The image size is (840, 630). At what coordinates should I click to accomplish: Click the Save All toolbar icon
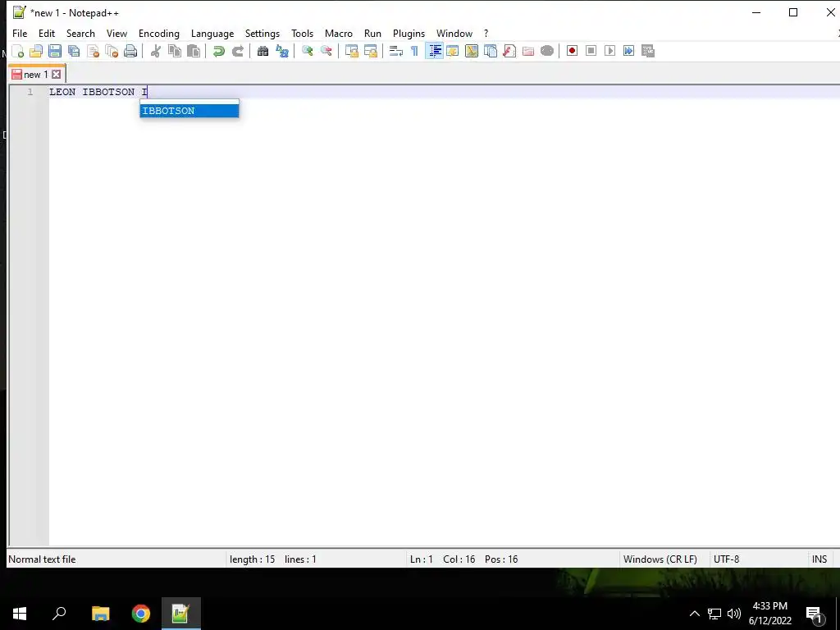click(74, 52)
